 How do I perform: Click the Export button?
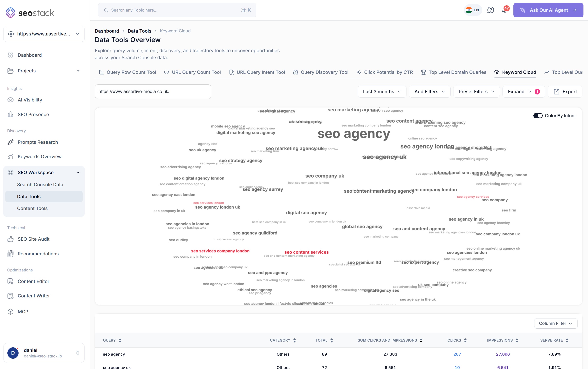tap(565, 92)
